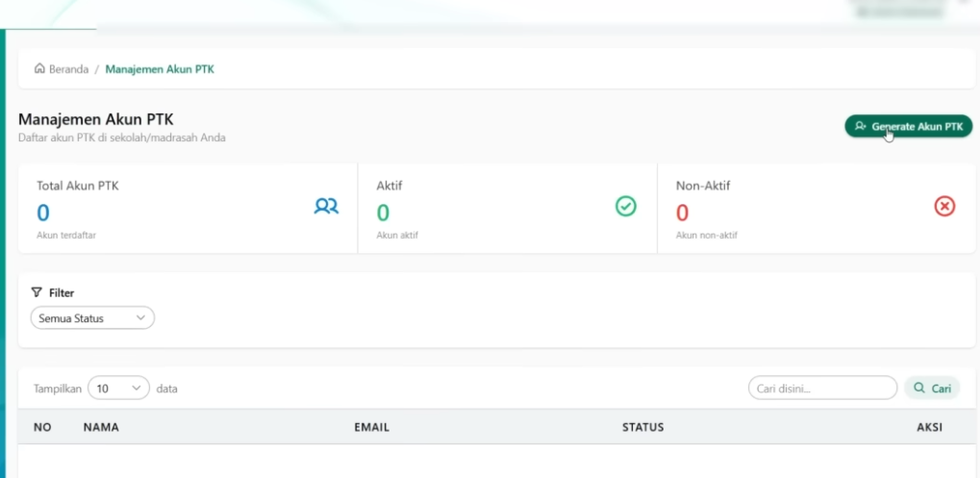Image resolution: width=980 pixels, height=478 pixels.
Task: Click the Akun terdaftar caption
Action: click(66, 236)
